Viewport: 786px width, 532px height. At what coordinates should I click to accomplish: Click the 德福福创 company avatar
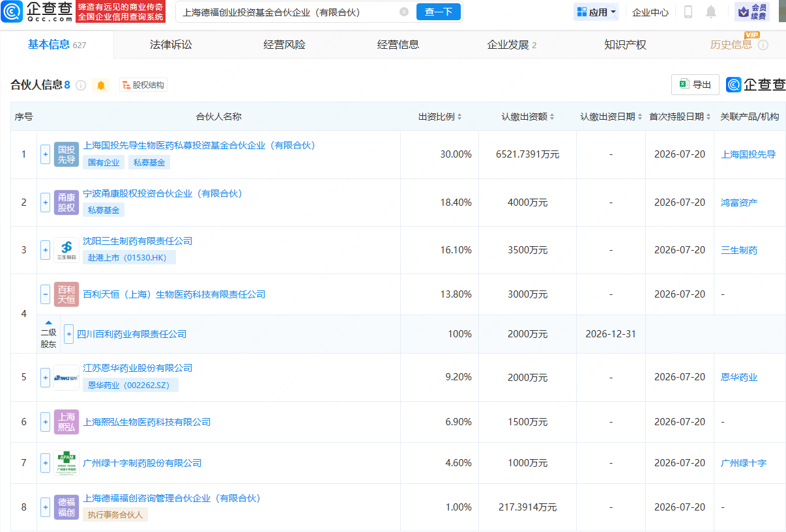coord(66,507)
